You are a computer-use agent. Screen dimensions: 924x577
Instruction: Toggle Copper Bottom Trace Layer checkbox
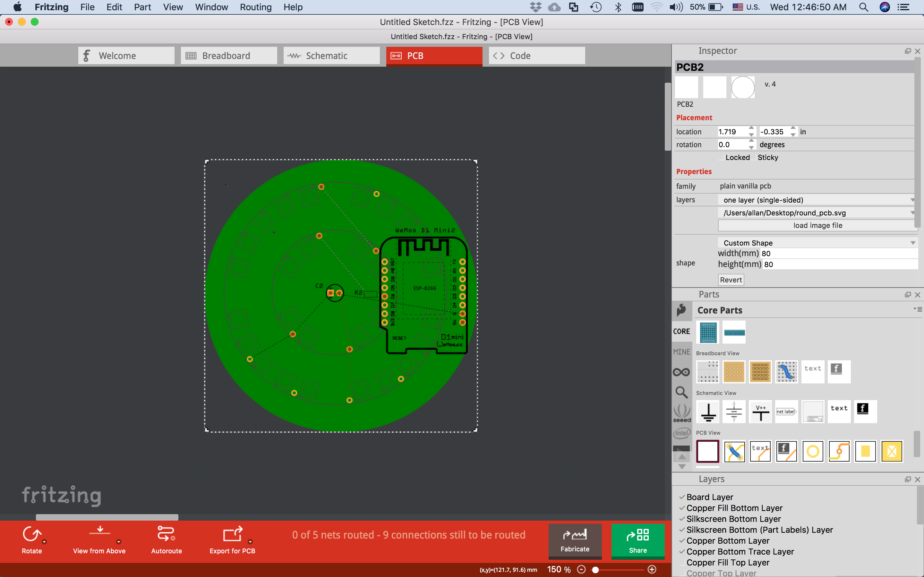[682, 551]
